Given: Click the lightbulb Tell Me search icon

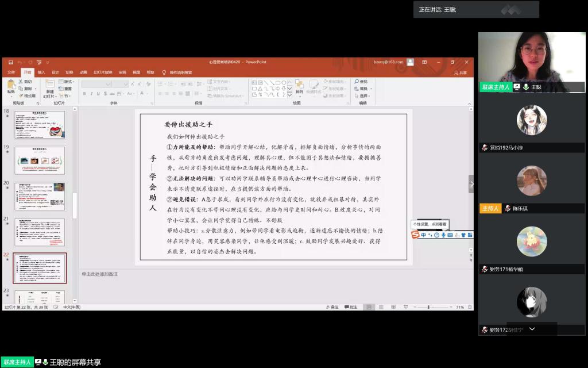Looking at the screenshot, I should pos(164,72).
